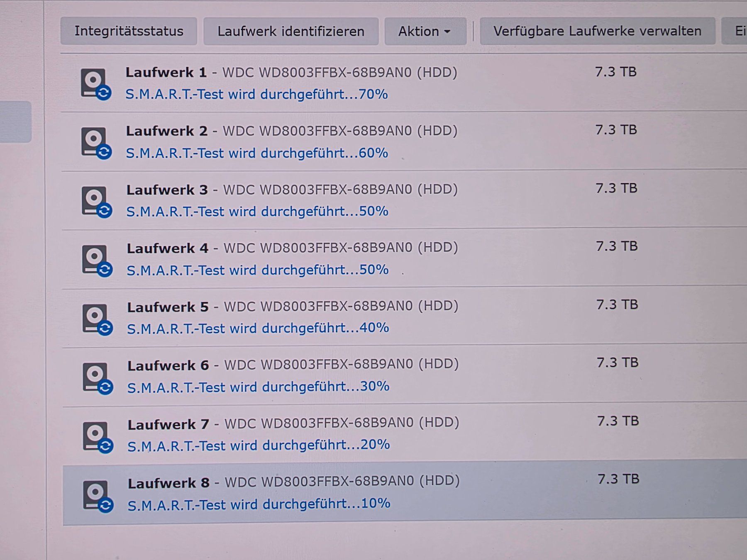Click the Laufwerk 6 drive icon

pyautogui.click(x=98, y=378)
